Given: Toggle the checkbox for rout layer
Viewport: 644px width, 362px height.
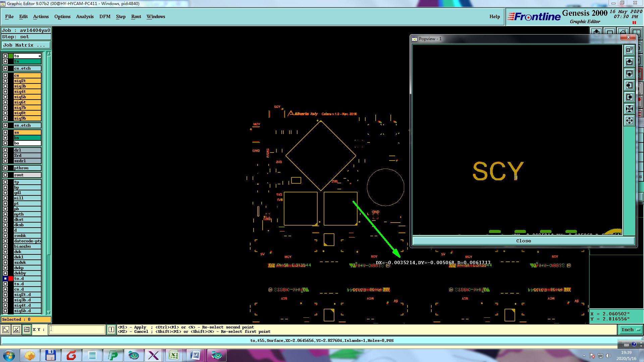Looking at the screenshot, I should tap(5, 175).
